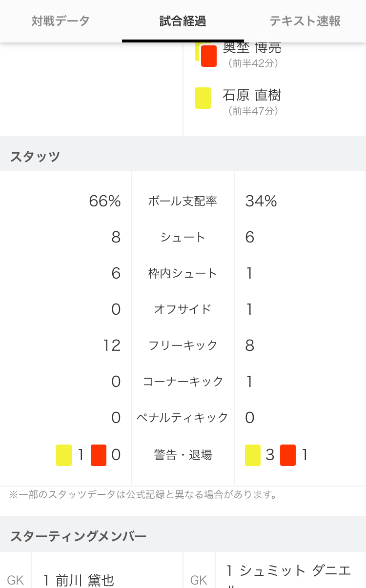
Task: Click the 警告・退場 stat label
Action: coord(183,455)
